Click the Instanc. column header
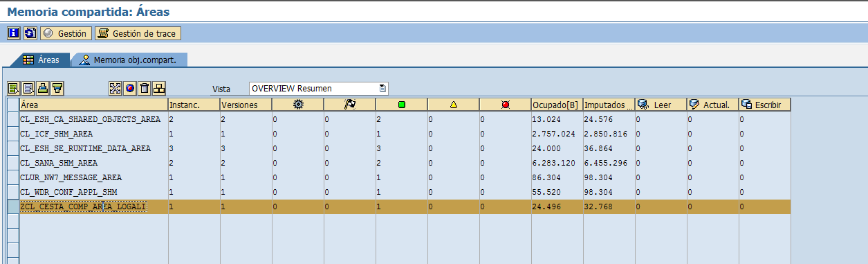868x264 pixels. 194,105
